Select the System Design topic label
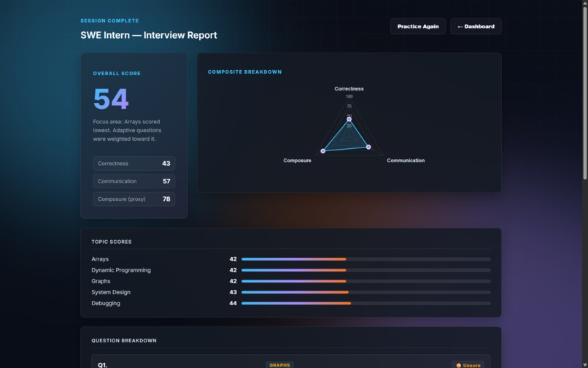This screenshot has width=588, height=368. [111, 292]
